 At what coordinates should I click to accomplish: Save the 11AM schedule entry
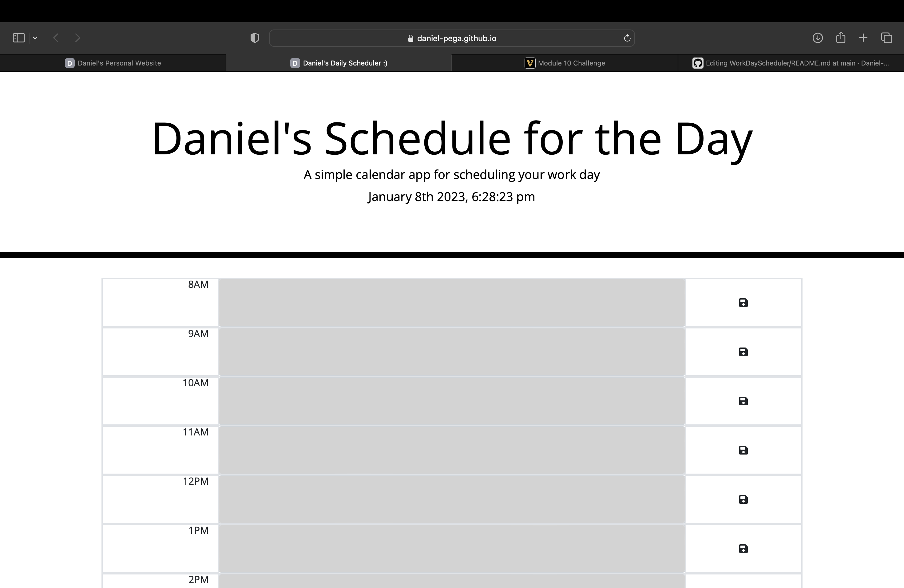[x=743, y=450]
